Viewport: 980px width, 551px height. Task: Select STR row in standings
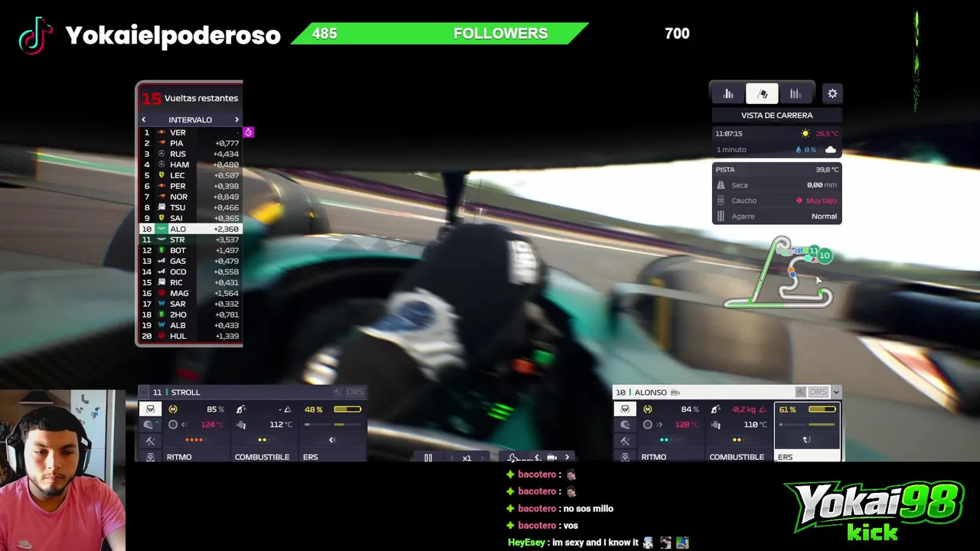coord(189,240)
